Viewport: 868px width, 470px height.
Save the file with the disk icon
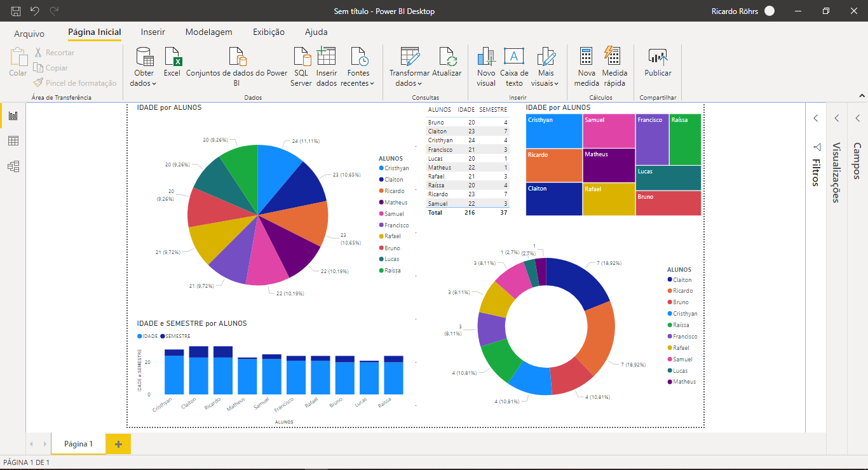click(16, 11)
